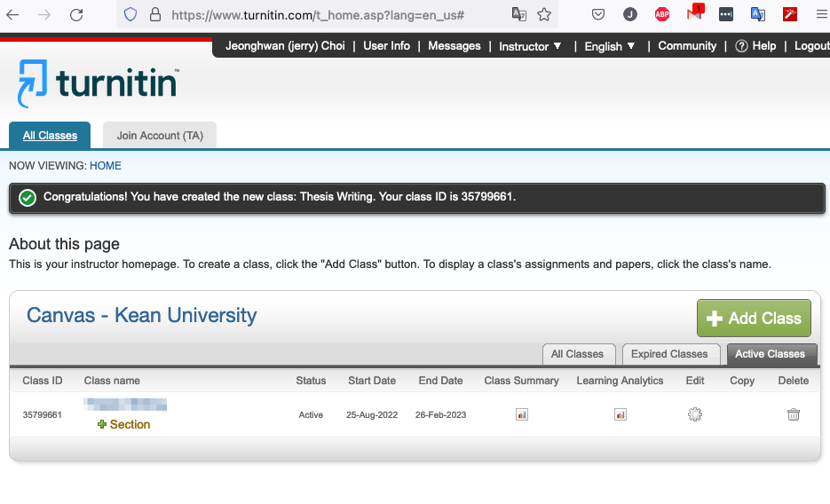Show the Expired Classes tab
Image resolution: width=830 pixels, height=504 pixels.
tap(669, 354)
